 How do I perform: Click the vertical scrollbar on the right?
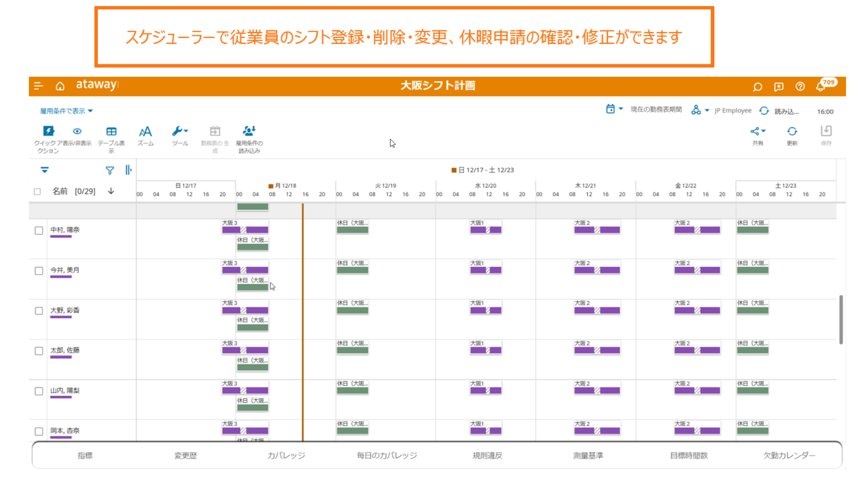(x=841, y=320)
